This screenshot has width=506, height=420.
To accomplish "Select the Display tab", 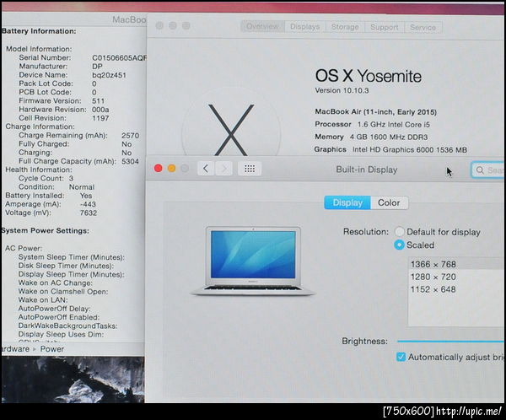I will click(347, 202).
